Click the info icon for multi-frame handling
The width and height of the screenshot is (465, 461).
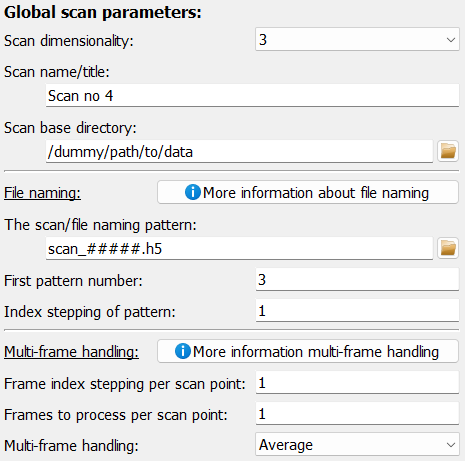[x=183, y=351]
